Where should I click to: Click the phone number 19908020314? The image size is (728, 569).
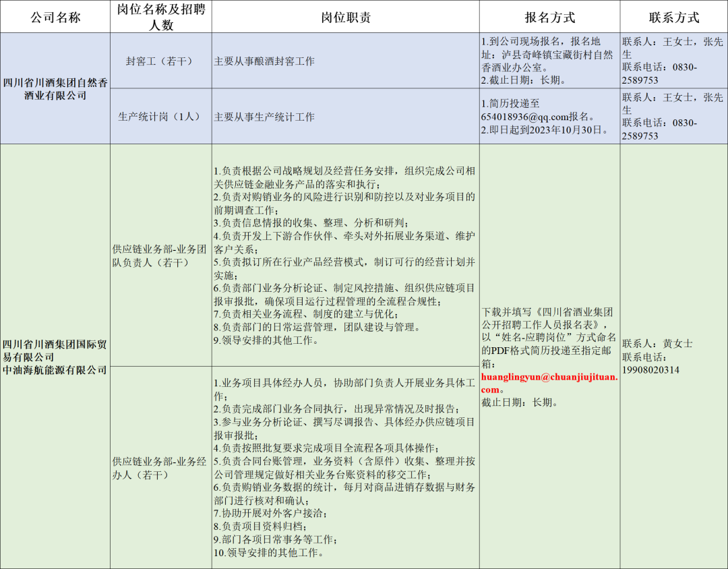(651, 370)
